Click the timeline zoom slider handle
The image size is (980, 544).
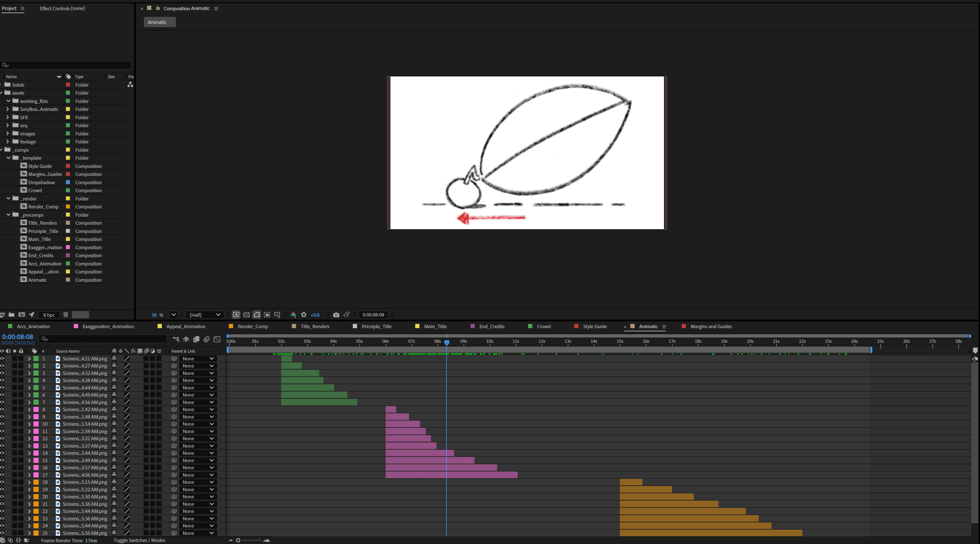(238, 540)
